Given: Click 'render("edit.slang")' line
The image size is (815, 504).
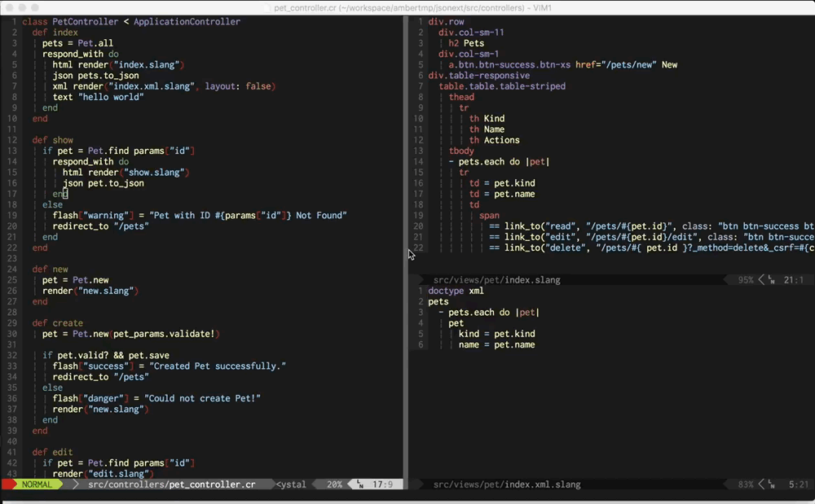Looking at the screenshot, I should [x=103, y=473].
